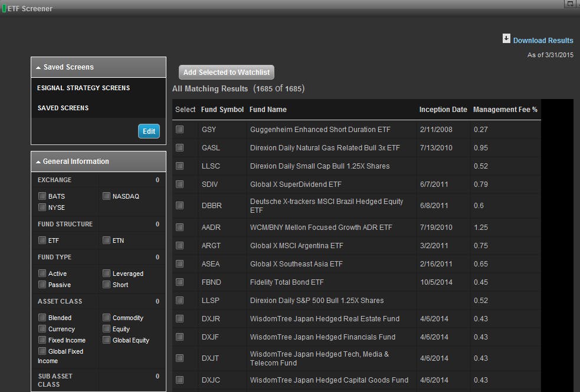Click the Fund Symbol column header
The height and width of the screenshot is (392, 580).
222,110
